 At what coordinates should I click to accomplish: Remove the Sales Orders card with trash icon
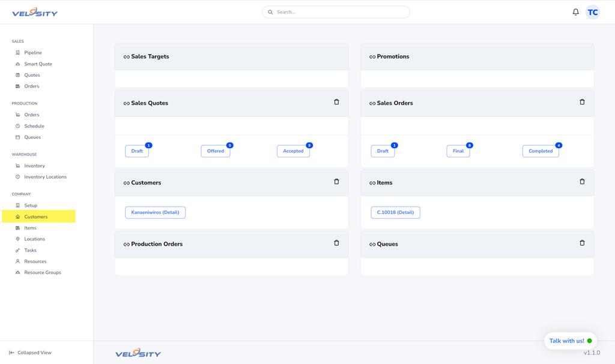[x=582, y=102]
